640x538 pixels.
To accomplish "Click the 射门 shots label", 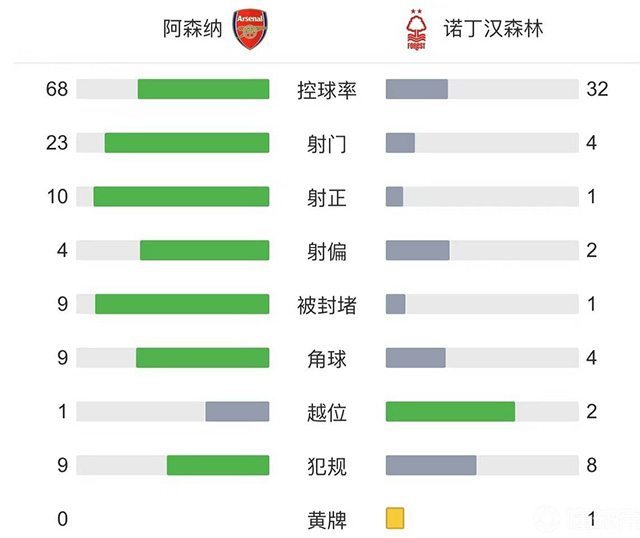I will coord(327,143).
